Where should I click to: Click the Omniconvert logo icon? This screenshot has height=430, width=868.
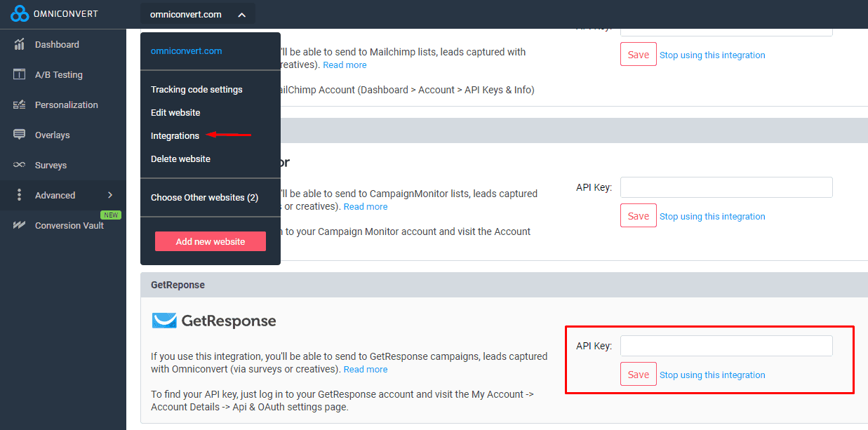(20, 13)
